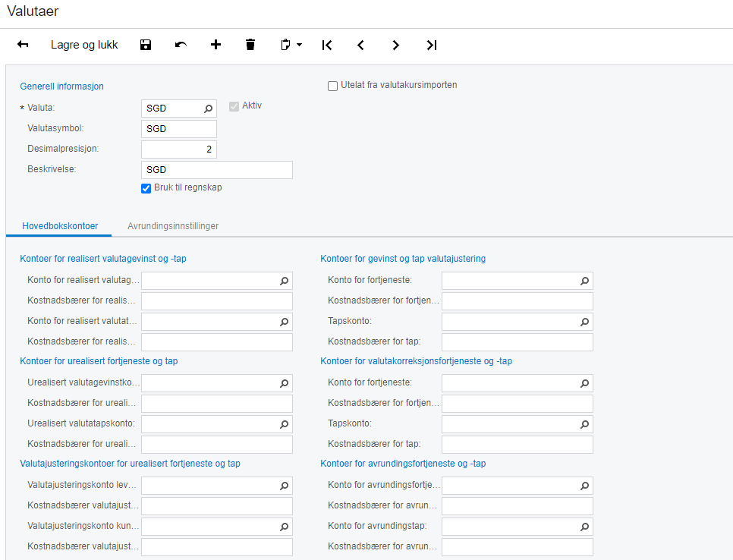Image resolution: width=733 pixels, height=560 pixels.
Task: Add a new currency record
Action: click(x=215, y=45)
